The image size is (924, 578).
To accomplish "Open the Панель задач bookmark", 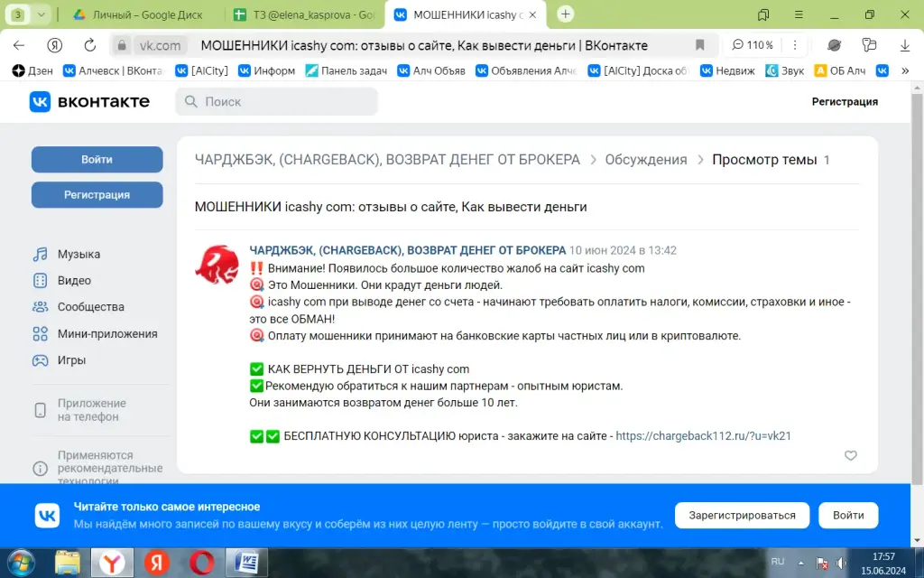I will 346,70.
